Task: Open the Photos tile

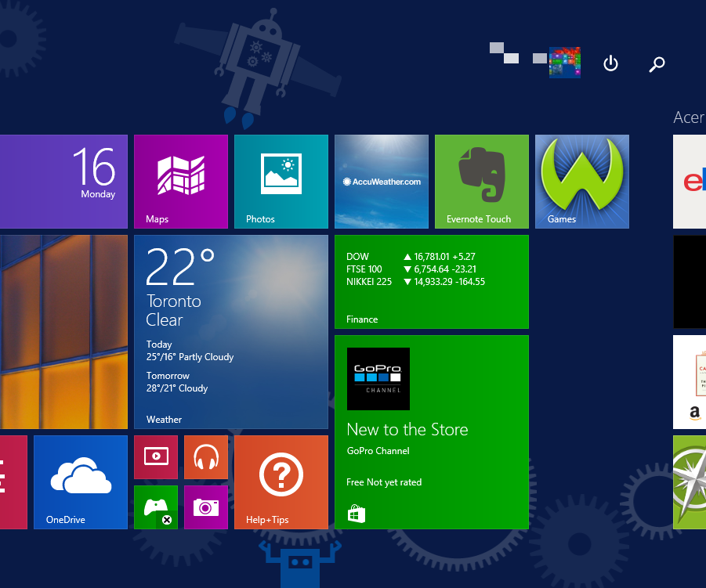Action: pyautogui.click(x=281, y=182)
